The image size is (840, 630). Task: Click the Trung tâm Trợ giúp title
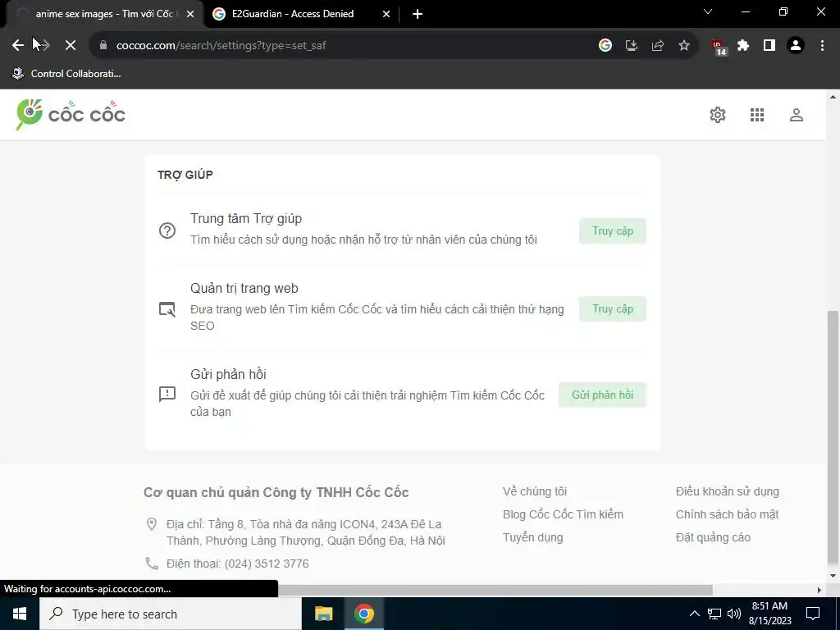[246, 218]
